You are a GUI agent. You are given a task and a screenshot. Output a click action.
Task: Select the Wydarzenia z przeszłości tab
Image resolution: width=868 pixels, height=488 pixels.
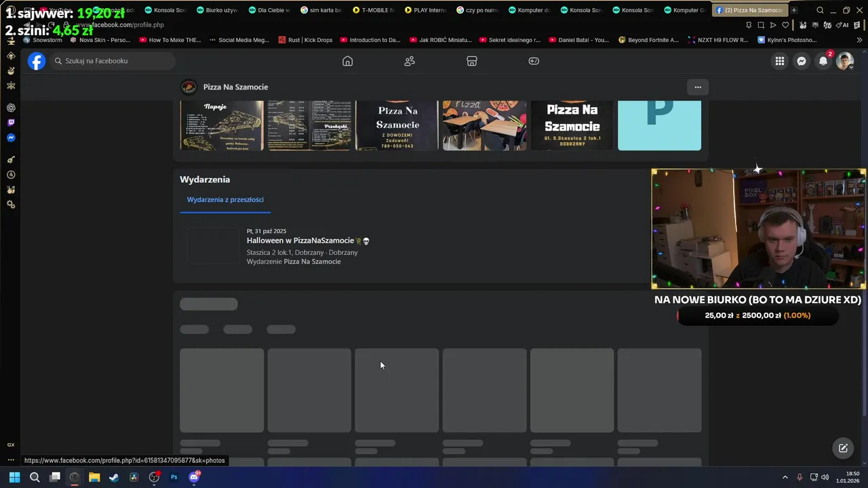225,200
